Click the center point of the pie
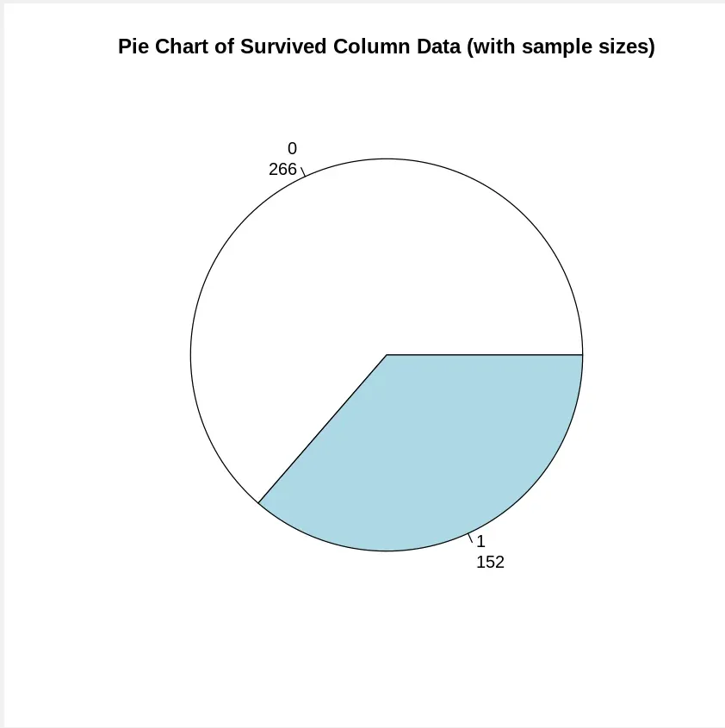 pyautogui.click(x=387, y=355)
